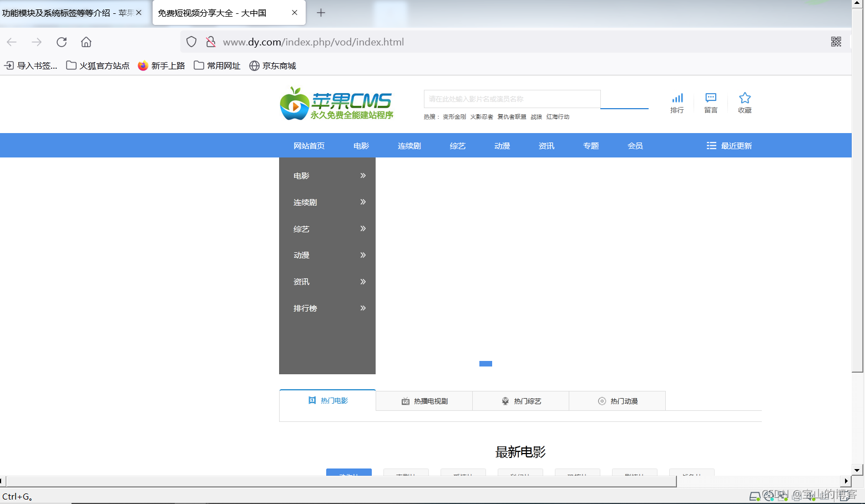865x504 pixels.
Task: Click the 排行 ranking bar chart icon
Action: tap(677, 99)
